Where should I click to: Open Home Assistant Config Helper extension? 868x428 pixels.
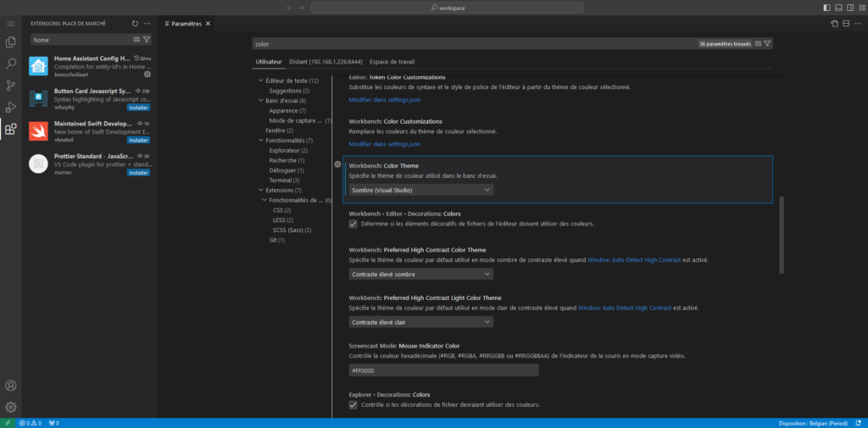pos(92,66)
